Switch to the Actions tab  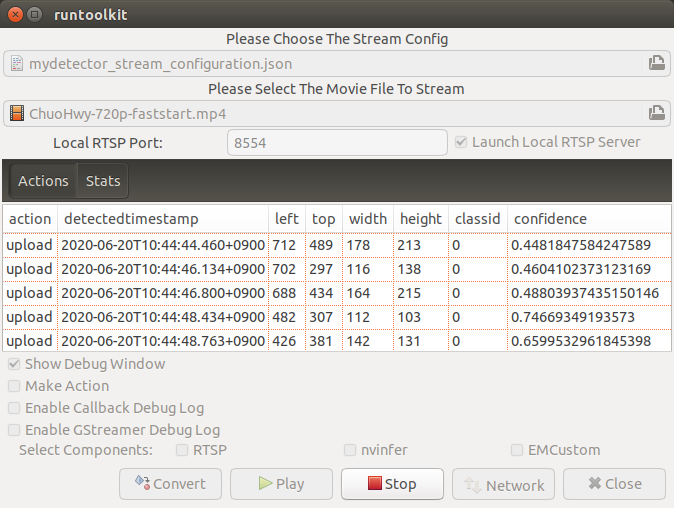point(43,181)
